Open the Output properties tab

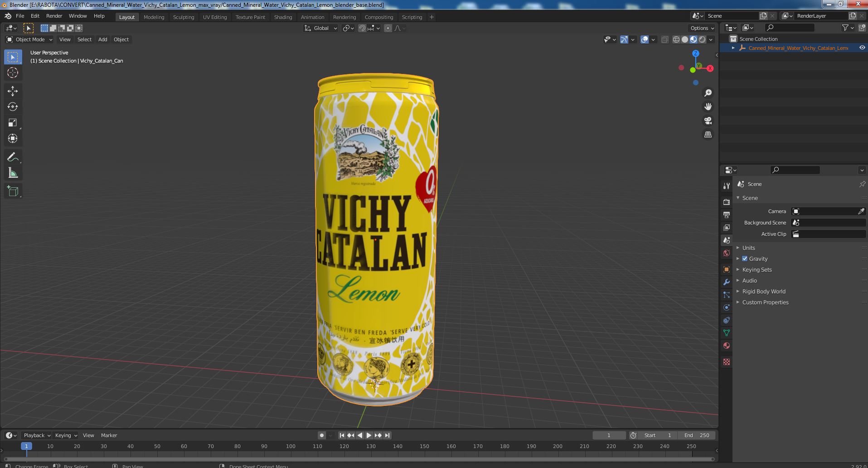pos(727,214)
